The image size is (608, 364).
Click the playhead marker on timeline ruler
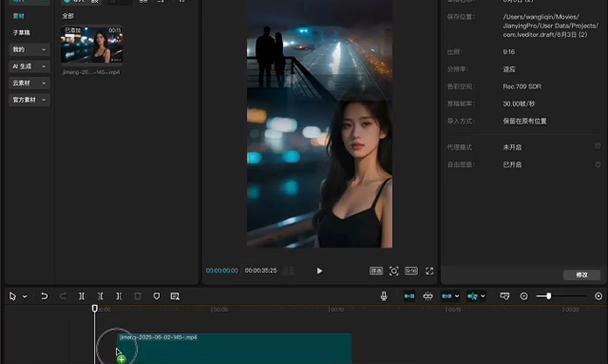click(95, 309)
